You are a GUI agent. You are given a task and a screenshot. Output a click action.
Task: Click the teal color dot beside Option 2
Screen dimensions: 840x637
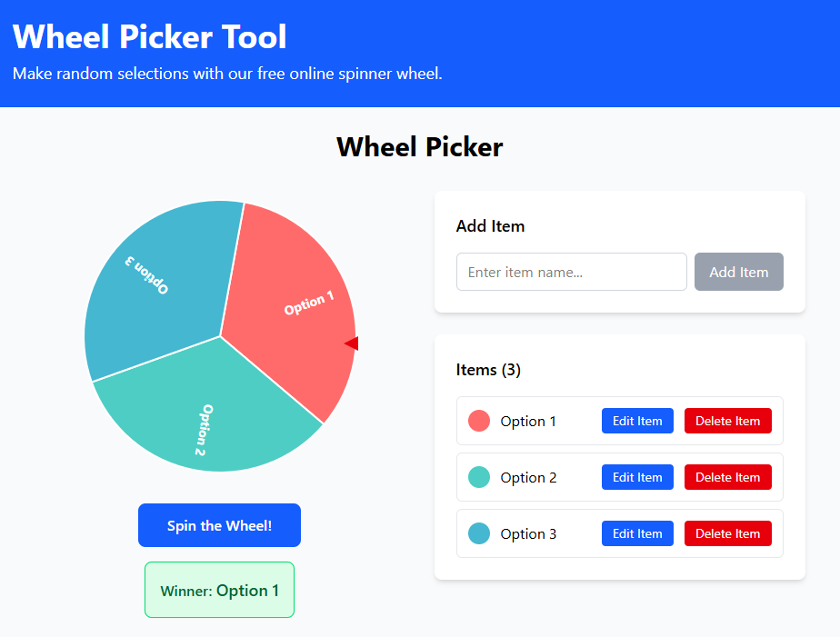[x=479, y=477]
